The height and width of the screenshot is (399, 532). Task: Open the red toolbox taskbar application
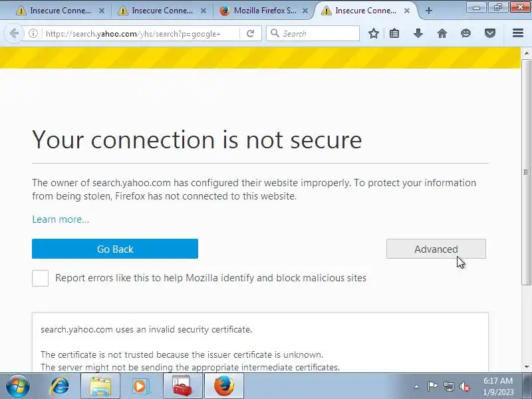(x=182, y=386)
